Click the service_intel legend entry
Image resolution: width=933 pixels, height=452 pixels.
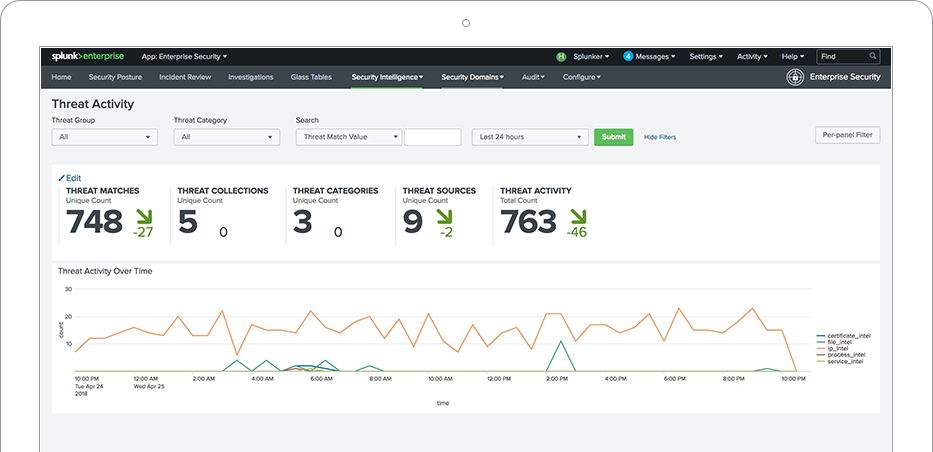coord(840,362)
